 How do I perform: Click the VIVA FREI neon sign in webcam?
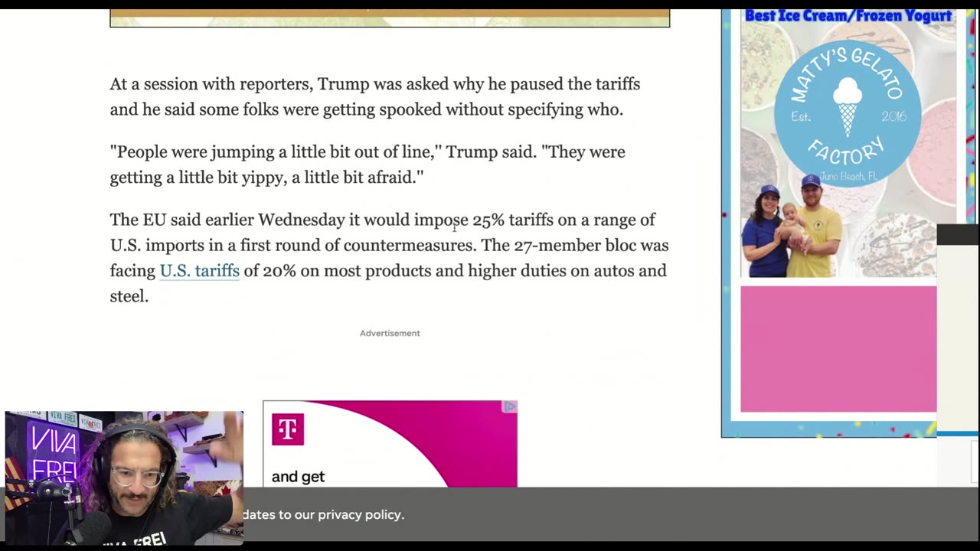pyautogui.click(x=53, y=453)
